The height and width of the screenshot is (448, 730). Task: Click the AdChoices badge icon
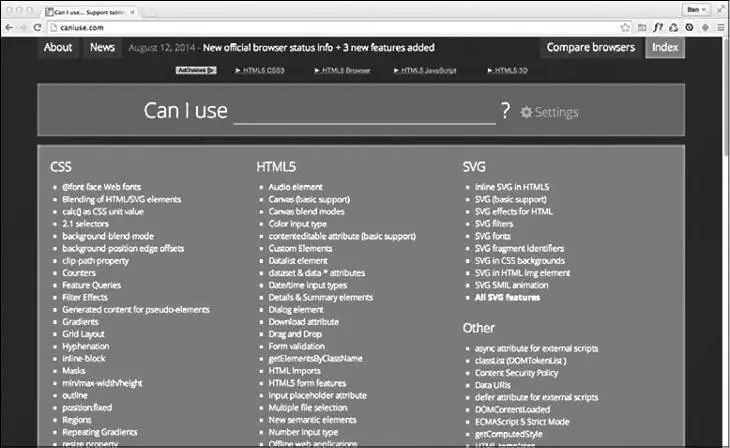pyautogui.click(x=196, y=70)
